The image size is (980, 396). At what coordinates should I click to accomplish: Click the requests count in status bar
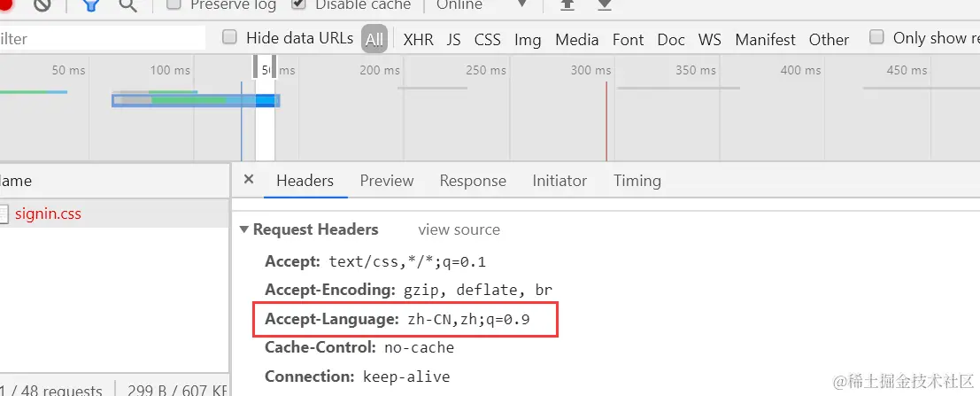[x=53, y=391]
